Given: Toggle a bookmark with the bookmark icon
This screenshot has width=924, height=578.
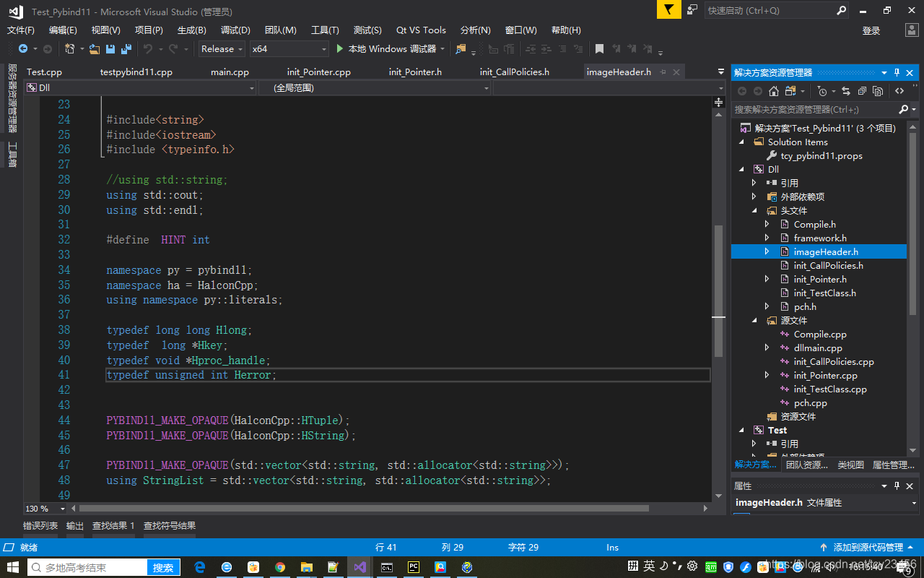Looking at the screenshot, I should 600,48.
